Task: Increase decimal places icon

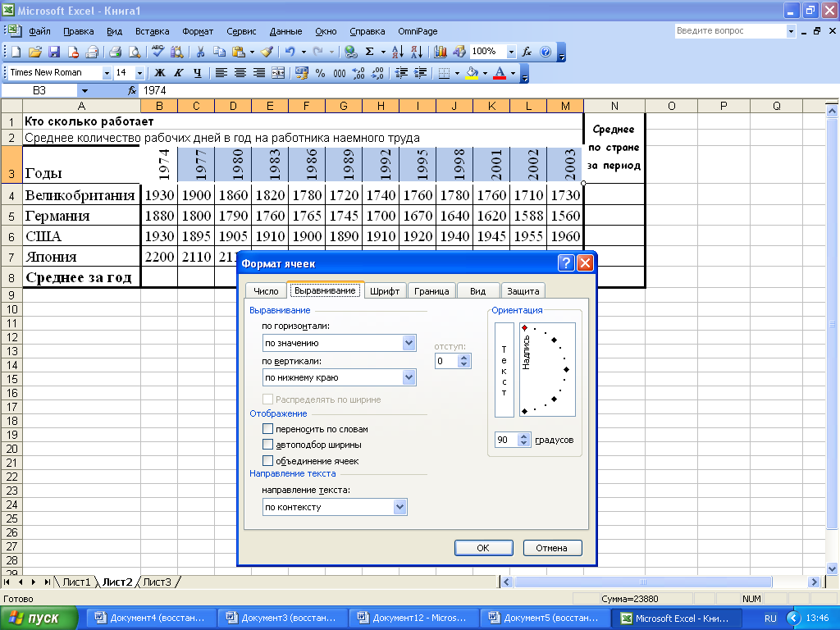Action: [358, 73]
